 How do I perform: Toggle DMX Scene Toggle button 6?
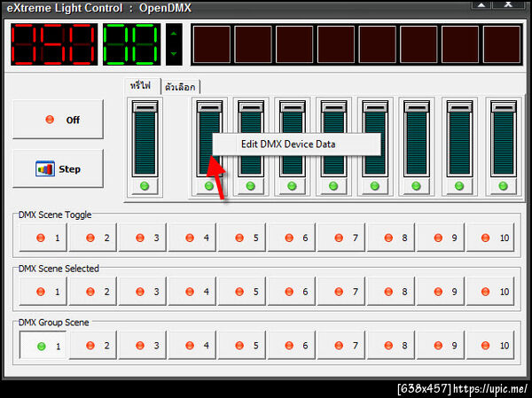click(292, 238)
